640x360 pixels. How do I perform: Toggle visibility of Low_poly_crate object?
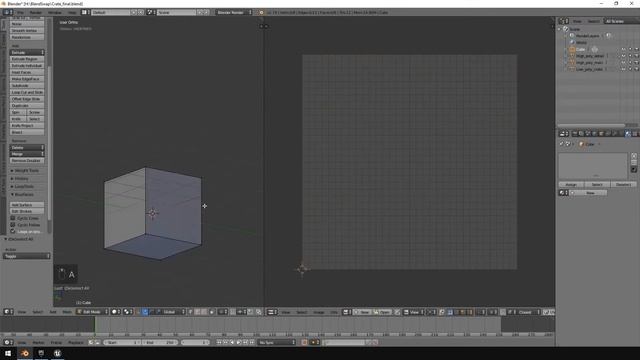623,69
